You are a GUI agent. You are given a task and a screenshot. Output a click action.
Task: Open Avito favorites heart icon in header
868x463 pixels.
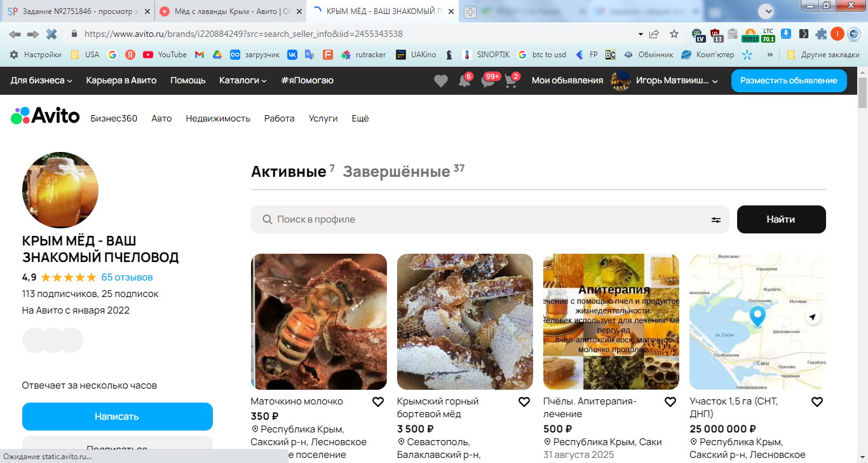pyautogui.click(x=440, y=81)
